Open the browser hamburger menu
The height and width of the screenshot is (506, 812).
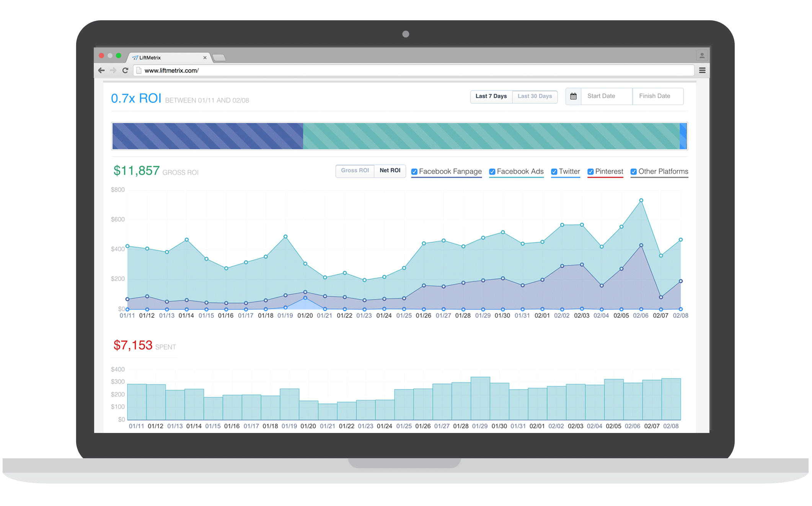point(702,70)
